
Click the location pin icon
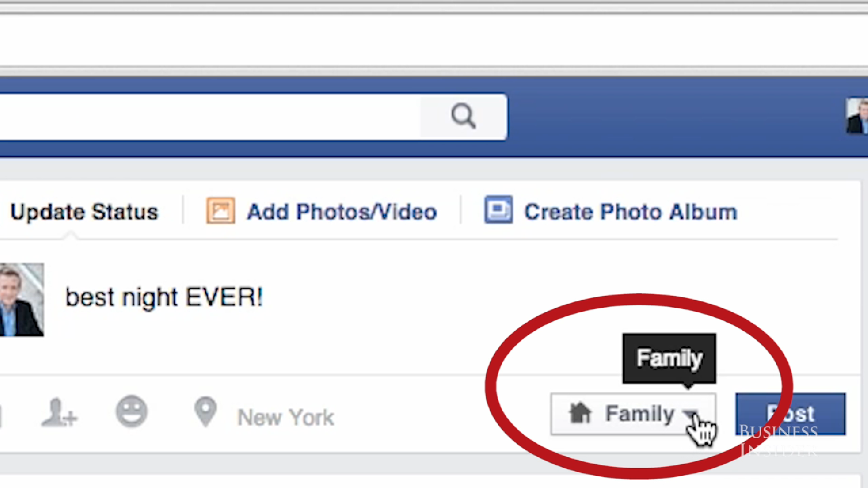tap(206, 412)
